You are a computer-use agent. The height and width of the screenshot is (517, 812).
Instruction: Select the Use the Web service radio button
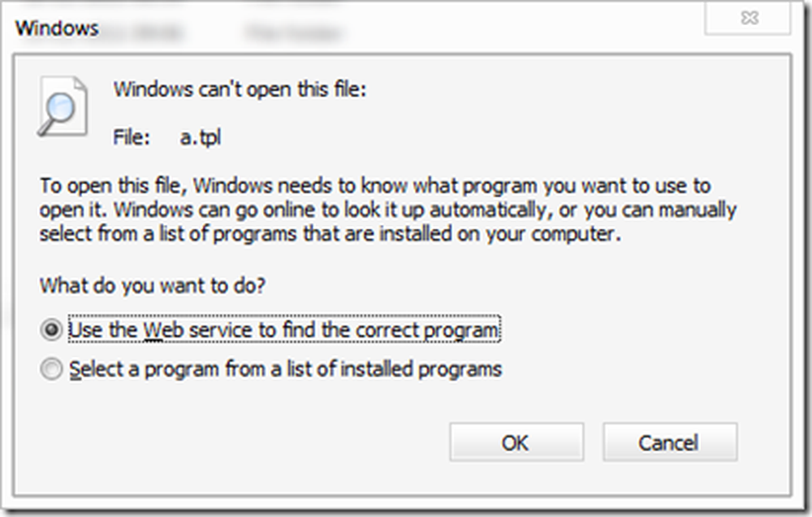tap(53, 330)
